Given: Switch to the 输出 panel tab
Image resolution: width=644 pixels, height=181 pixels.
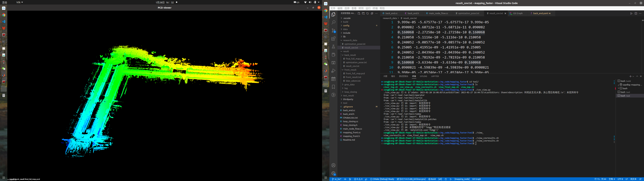Looking at the screenshot, I should (393, 76).
